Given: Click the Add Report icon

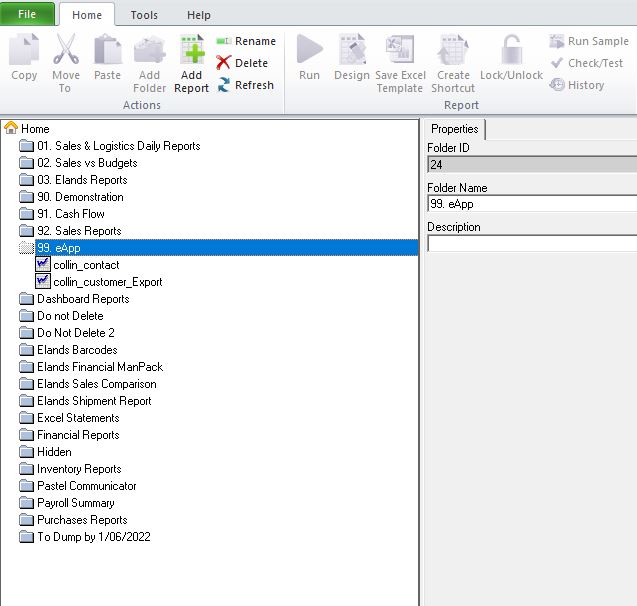Looking at the screenshot, I should coord(191,52).
